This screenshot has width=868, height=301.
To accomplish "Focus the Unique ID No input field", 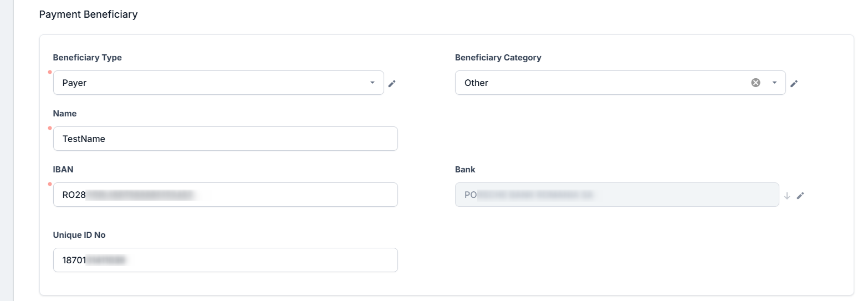I will coord(225,260).
